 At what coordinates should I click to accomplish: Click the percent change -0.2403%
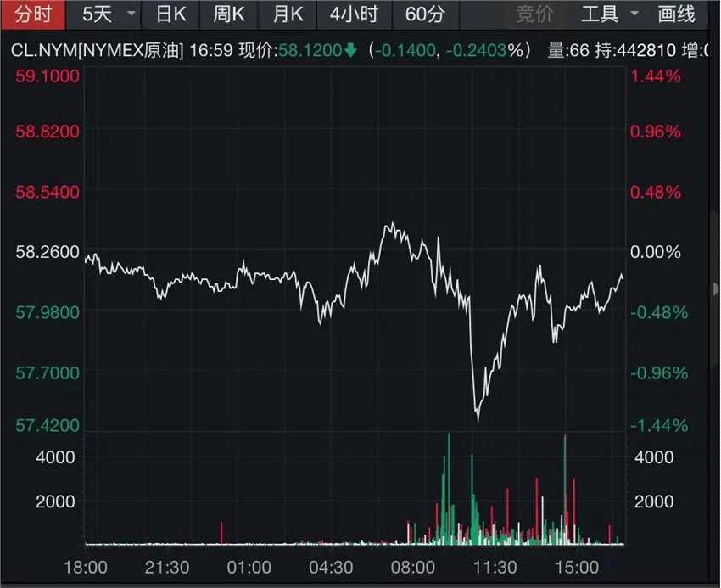pos(484,50)
